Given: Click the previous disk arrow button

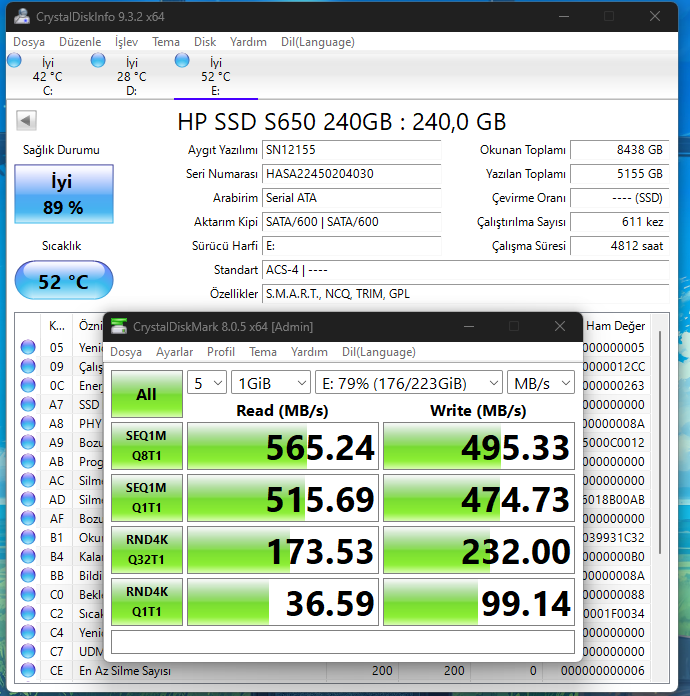Looking at the screenshot, I should [26, 120].
